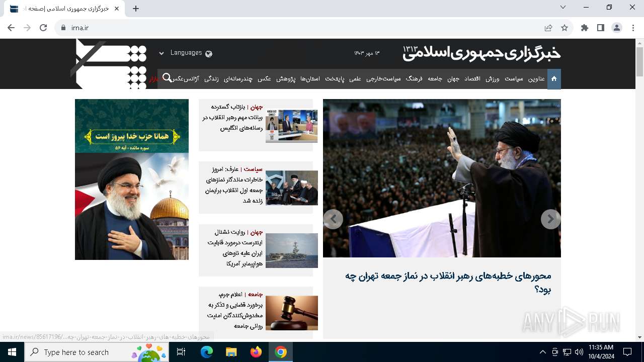This screenshot has width=644, height=362.
Task: Open the استان‌ها section
Action: point(310,79)
